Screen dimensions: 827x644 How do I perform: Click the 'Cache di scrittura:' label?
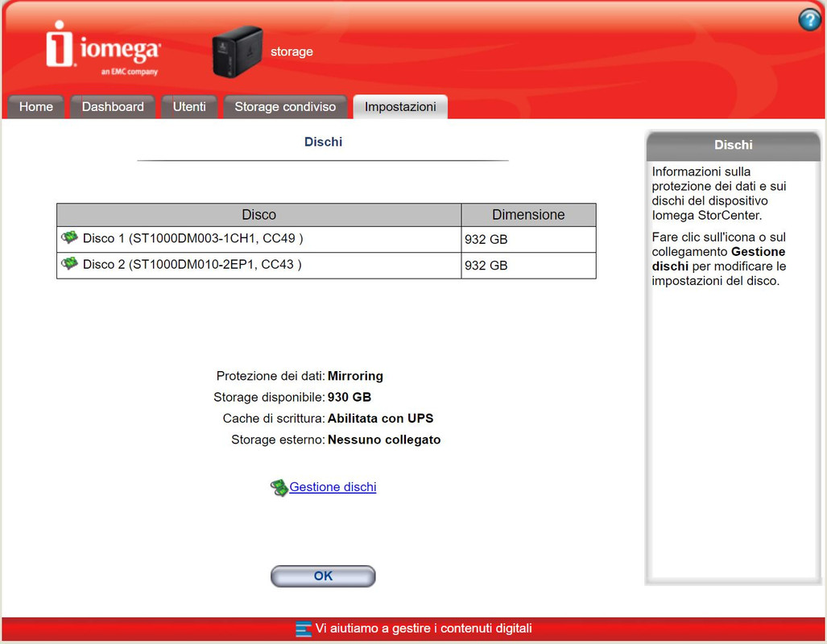tap(274, 419)
